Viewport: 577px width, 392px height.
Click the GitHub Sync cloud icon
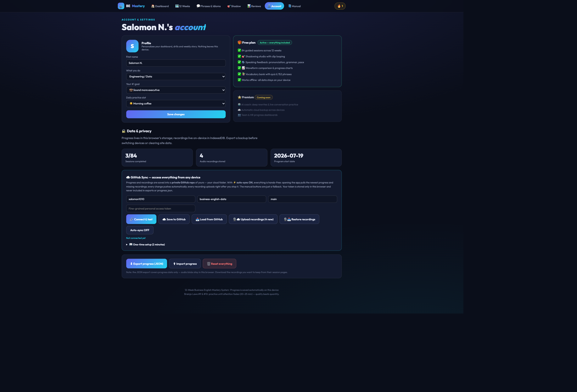[x=128, y=177]
